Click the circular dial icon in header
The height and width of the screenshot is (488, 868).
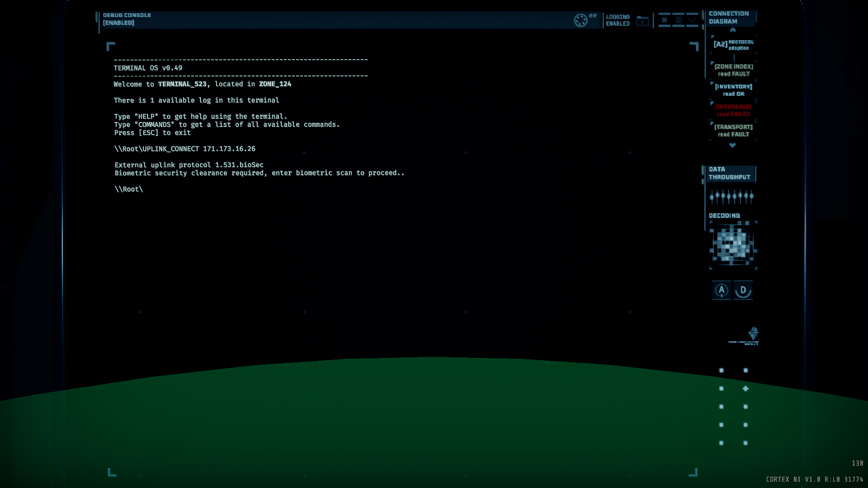pyautogui.click(x=580, y=20)
